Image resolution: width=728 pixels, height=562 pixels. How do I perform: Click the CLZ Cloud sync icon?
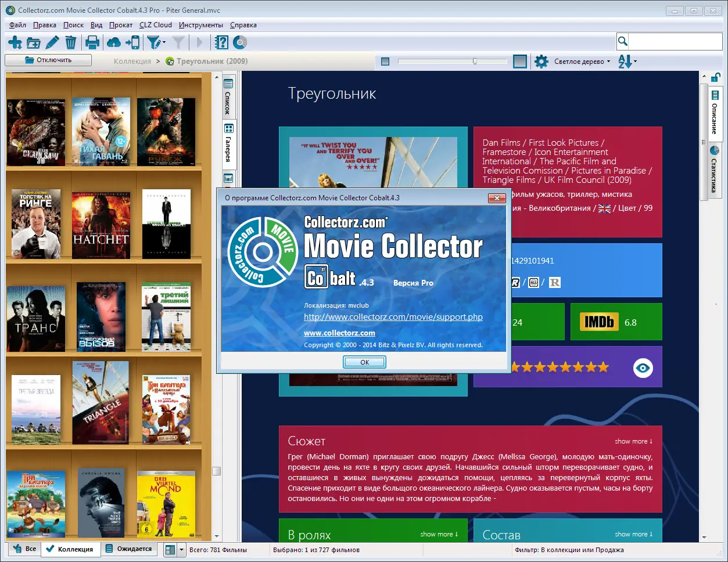point(114,42)
